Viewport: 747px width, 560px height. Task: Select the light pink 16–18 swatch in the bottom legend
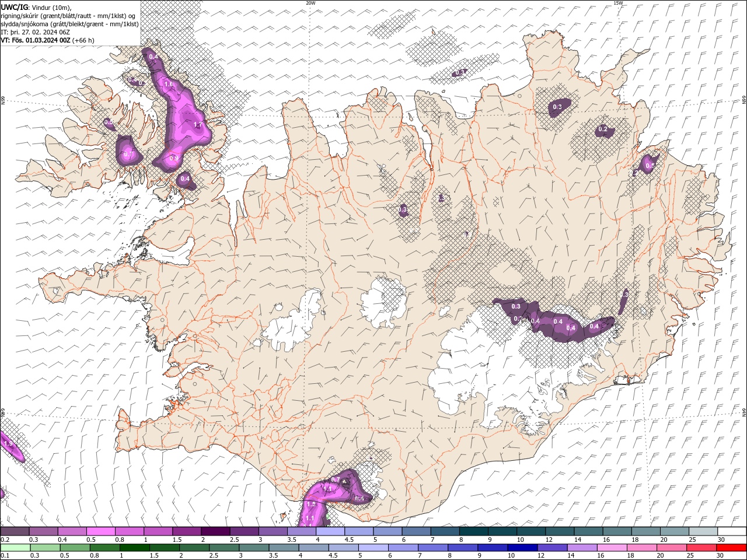pos(612,547)
